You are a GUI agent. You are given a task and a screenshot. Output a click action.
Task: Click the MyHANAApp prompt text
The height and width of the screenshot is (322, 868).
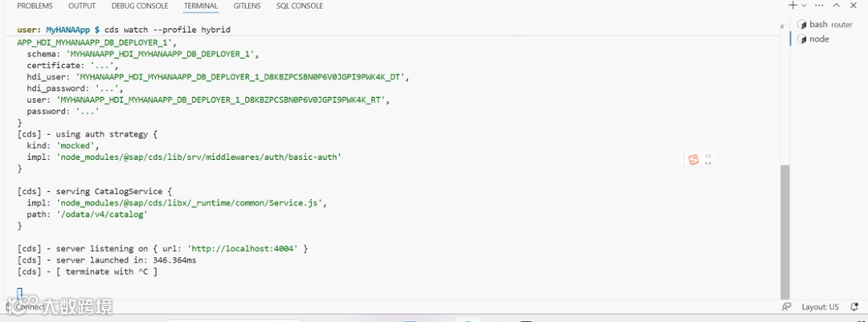[68, 30]
